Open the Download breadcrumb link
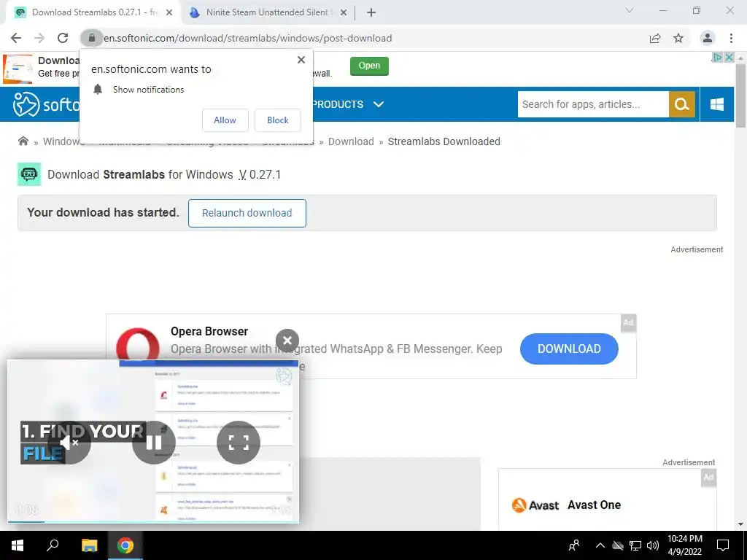747x560 pixels. coord(351,141)
